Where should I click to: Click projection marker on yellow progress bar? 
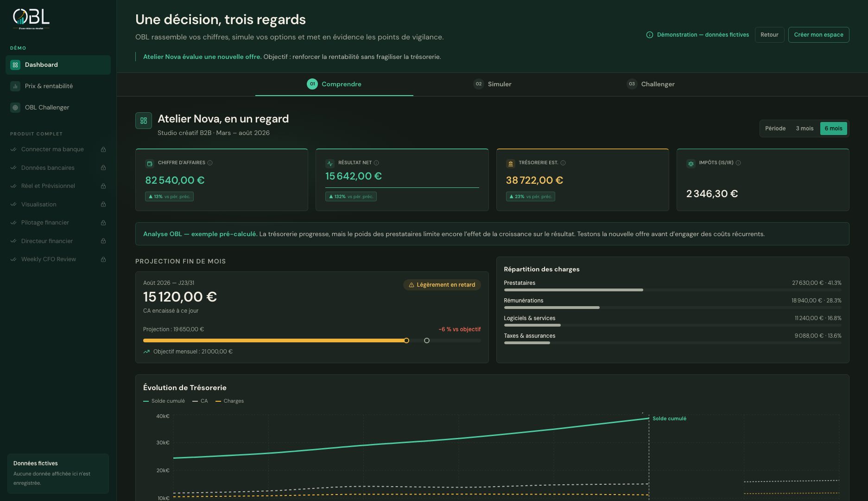pos(406,340)
